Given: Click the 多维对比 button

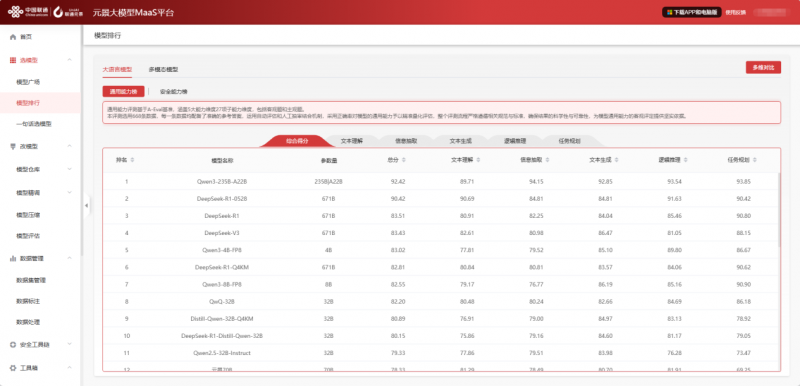Looking at the screenshot, I should click(763, 68).
